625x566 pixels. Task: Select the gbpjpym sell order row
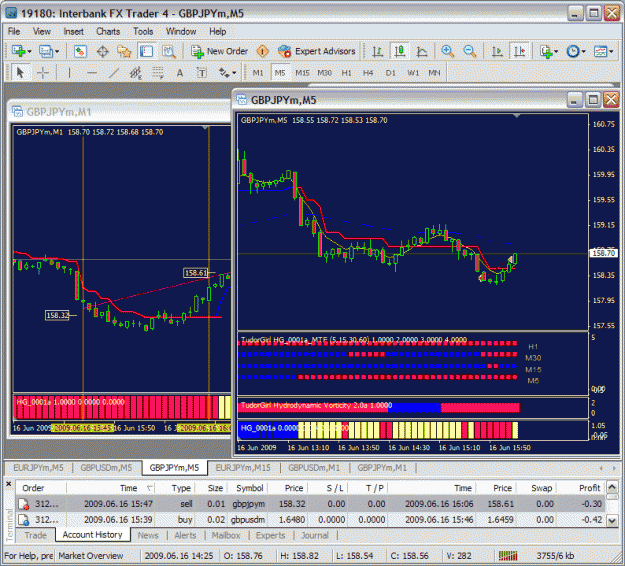pos(311,504)
